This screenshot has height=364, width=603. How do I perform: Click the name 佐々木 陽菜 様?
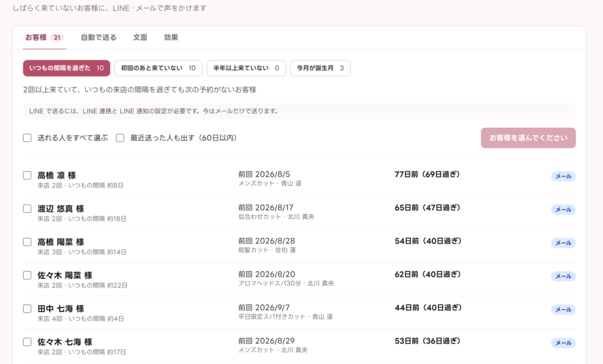[x=65, y=276]
